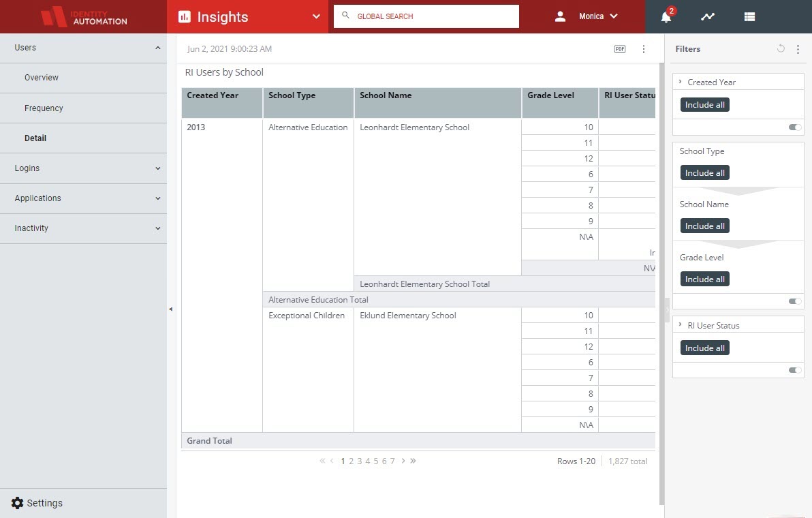812x518 pixels.
Task: Open the list view icon in header
Action: click(749, 16)
